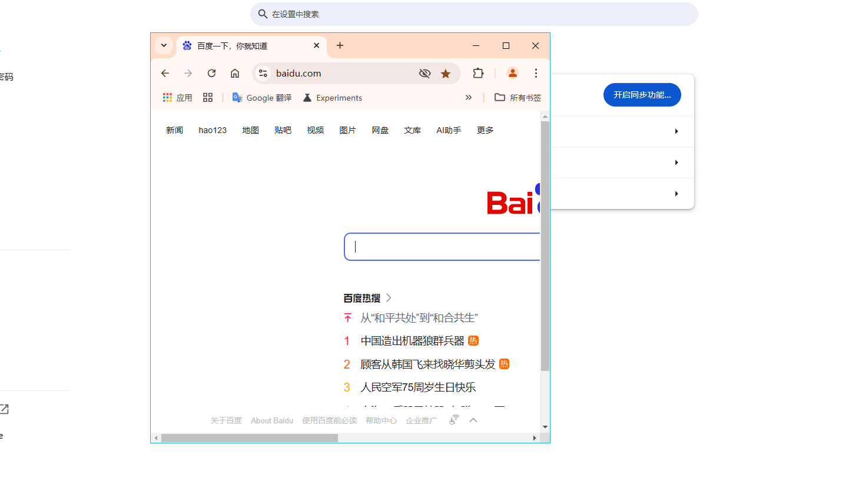Open a new tab with plus icon
This screenshot has height=504, width=859.
[x=340, y=45]
